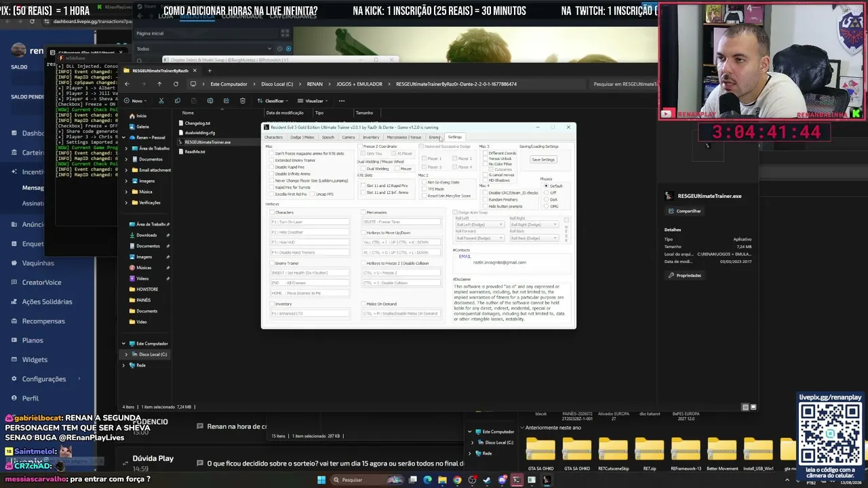Open the Roll Back dodge dropdown
This screenshot has width=868, height=488.
[534, 239]
